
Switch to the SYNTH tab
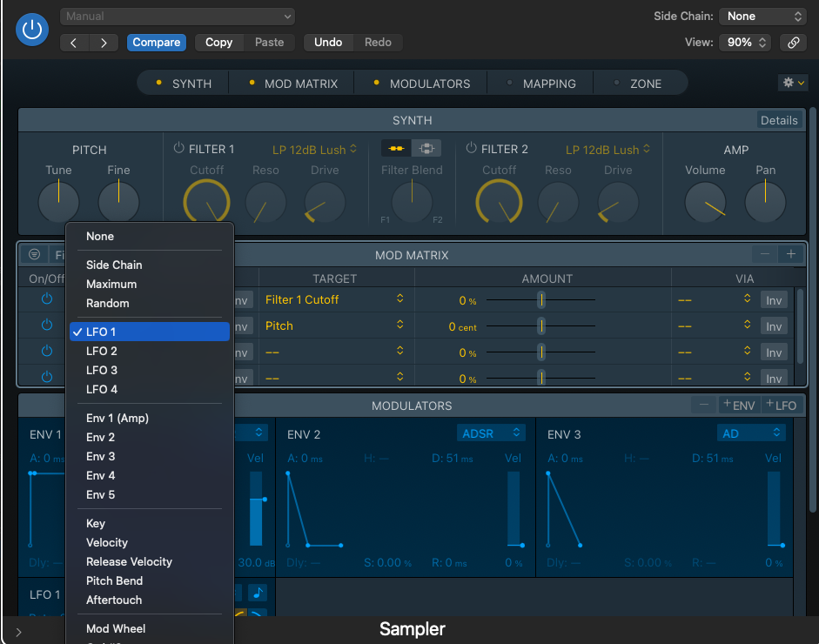(184, 84)
